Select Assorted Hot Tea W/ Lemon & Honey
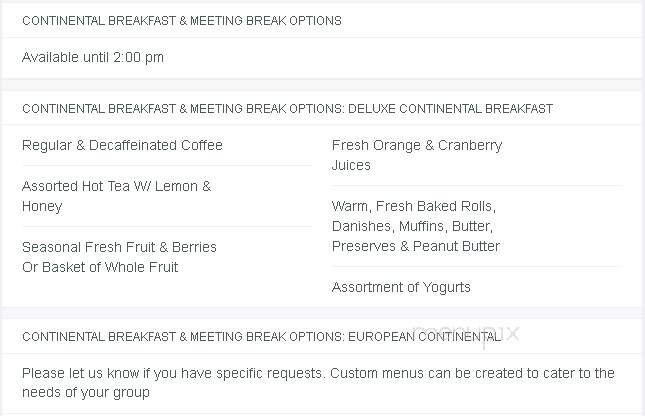 [116, 196]
